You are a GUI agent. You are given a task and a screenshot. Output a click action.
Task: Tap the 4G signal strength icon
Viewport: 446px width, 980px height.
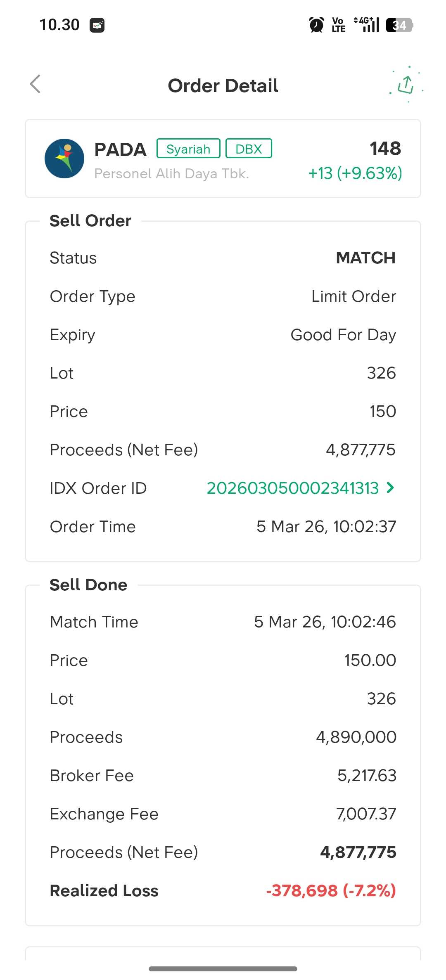click(x=367, y=25)
